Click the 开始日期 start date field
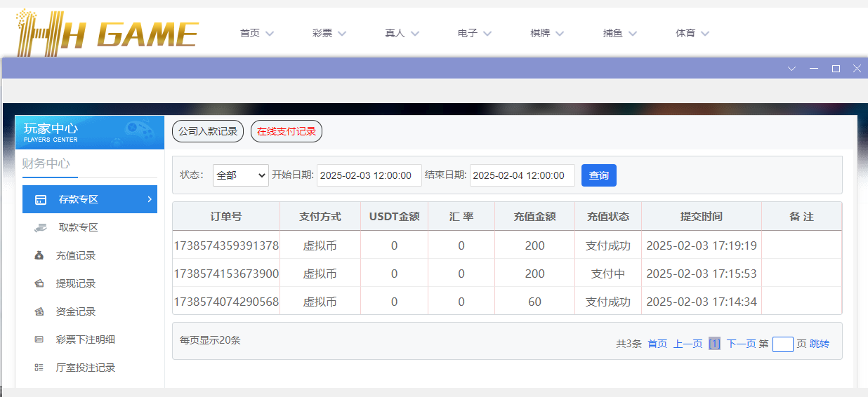The height and width of the screenshot is (397, 868). [369, 175]
